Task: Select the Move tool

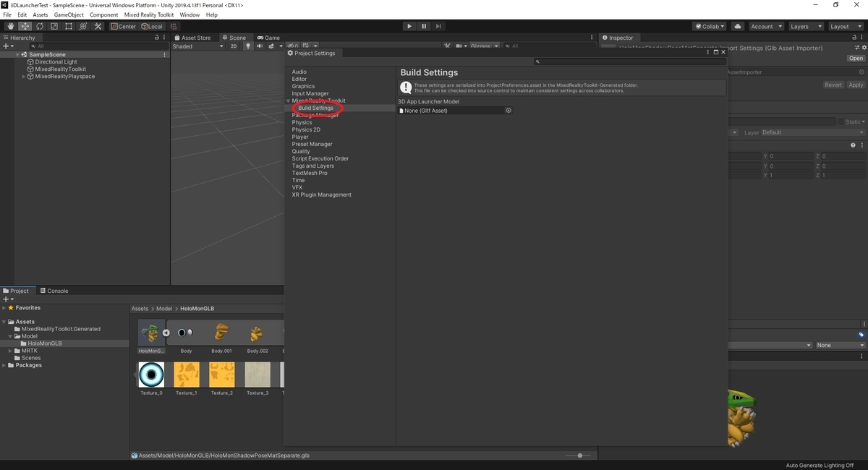Action: click(25, 26)
